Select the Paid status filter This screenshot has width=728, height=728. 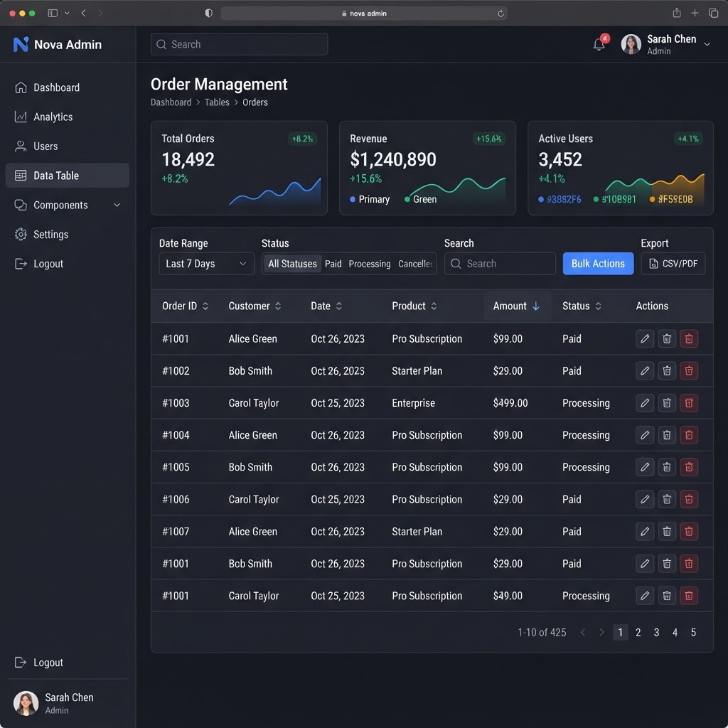click(333, 264)
